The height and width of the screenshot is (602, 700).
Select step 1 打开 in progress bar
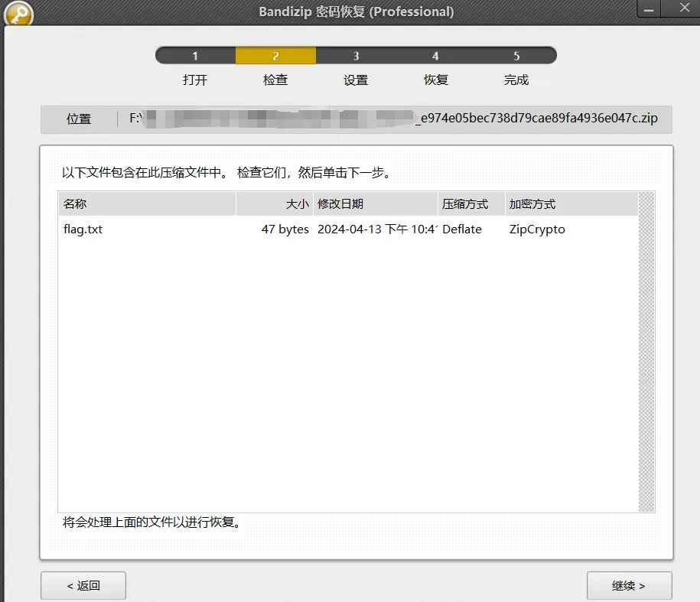coord(195,56)
